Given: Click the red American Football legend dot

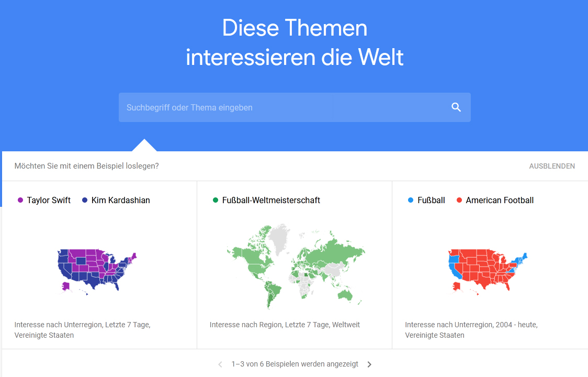Looking at the screenshot, I should 459,200.
